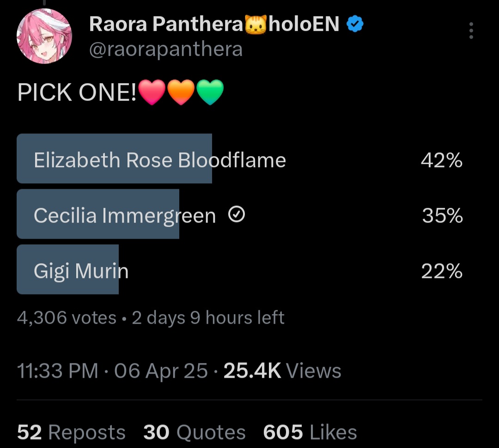Click the Cecilia Immergreen voted checkmark

[237, 215]
